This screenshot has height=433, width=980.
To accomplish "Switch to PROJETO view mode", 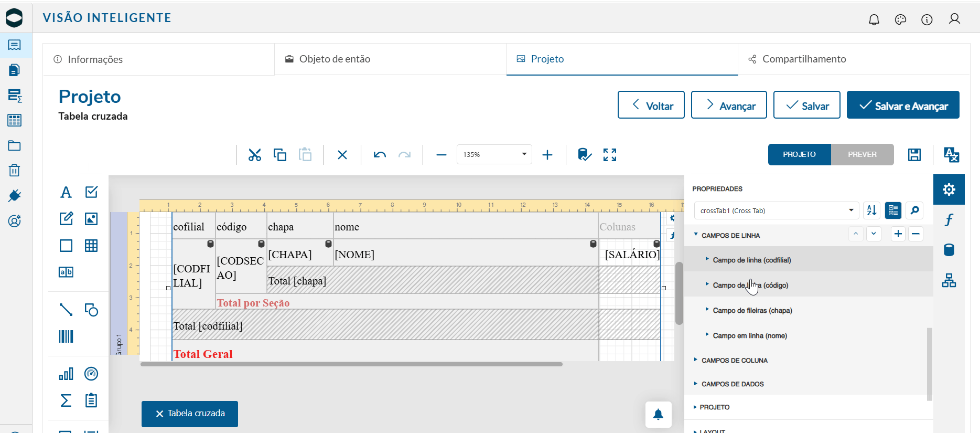I will [800, 154].
